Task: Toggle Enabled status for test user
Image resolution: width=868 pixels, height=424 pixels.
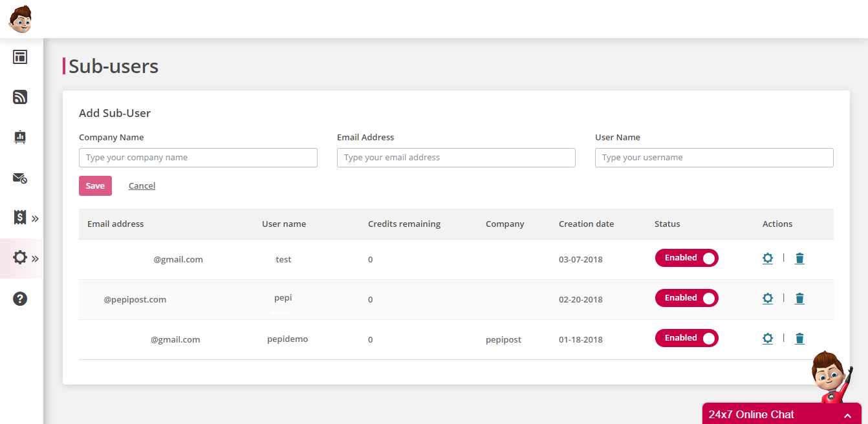Action: point(686,259)
